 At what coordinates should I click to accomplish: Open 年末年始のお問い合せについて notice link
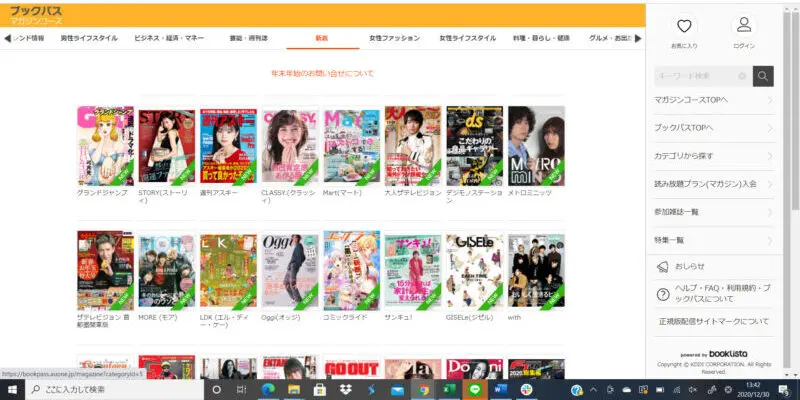pyautogui.click(x=323, y=74)
